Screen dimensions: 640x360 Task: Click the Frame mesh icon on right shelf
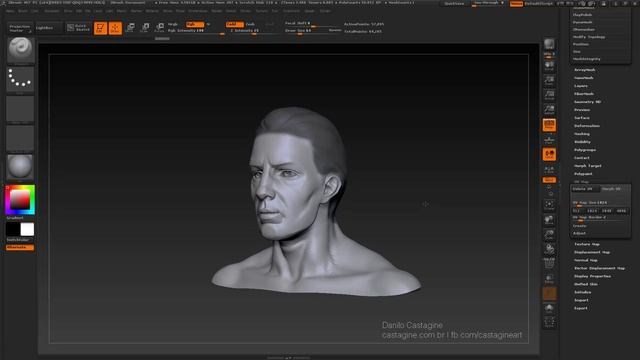[549, 205]
